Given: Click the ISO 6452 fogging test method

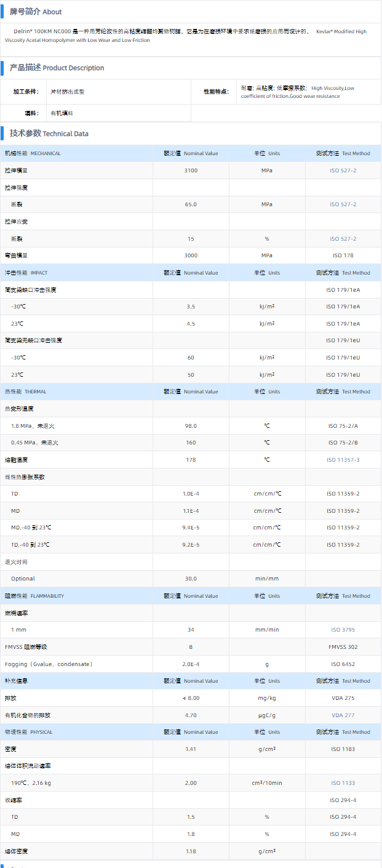Looking at the screenshot, I should tap(343, 664).
